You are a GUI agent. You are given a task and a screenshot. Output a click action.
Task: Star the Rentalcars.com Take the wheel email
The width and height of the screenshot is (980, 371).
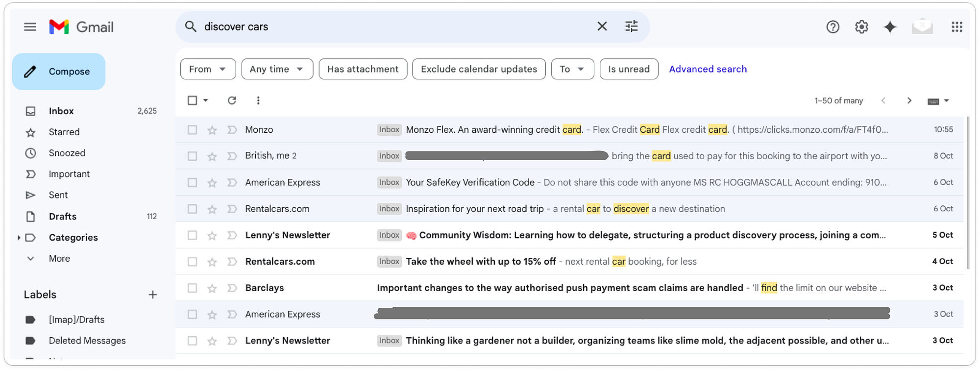tap(212, 262)
